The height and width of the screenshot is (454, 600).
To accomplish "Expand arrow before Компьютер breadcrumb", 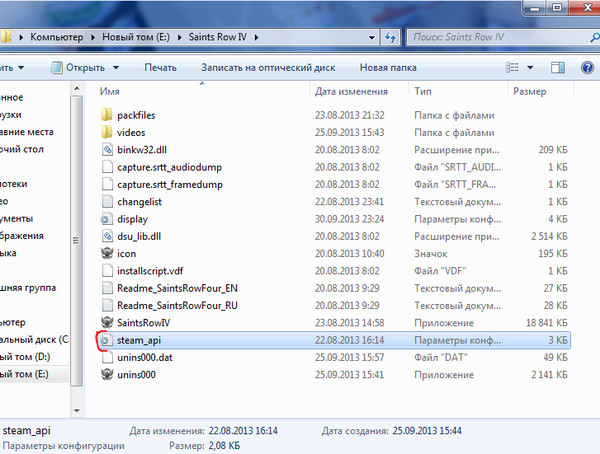I will [x=21, y=37].
